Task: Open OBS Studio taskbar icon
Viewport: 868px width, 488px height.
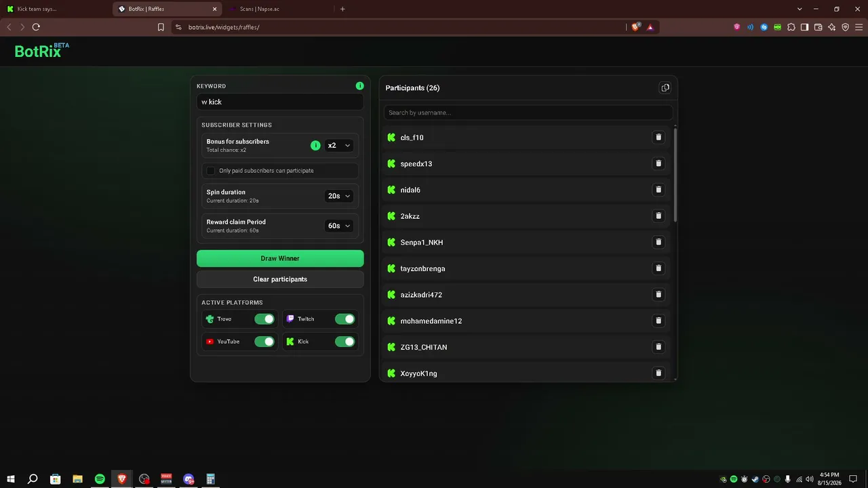Action: click(x=144, y=479)
